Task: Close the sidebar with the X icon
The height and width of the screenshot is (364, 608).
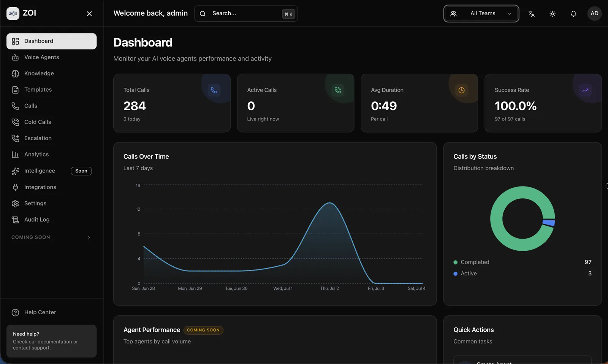Action: (x=89, y=14)
